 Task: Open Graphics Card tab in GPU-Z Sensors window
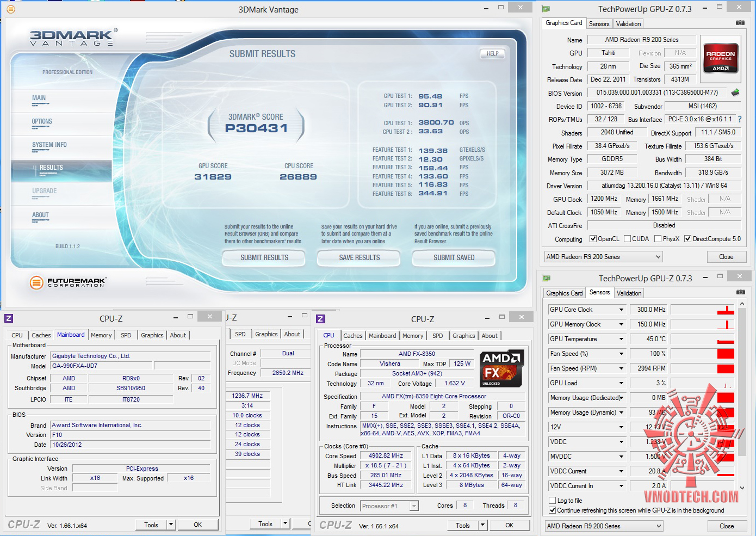point(564,293)
